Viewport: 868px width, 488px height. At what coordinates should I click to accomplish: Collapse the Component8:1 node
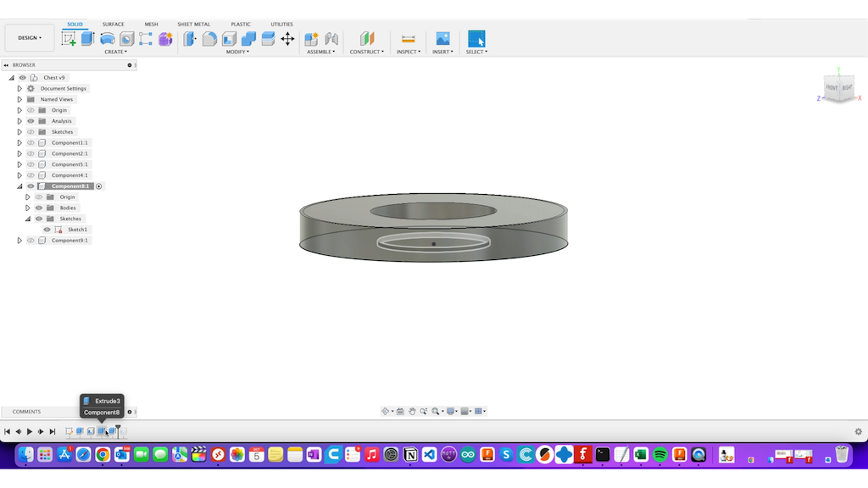19,186
